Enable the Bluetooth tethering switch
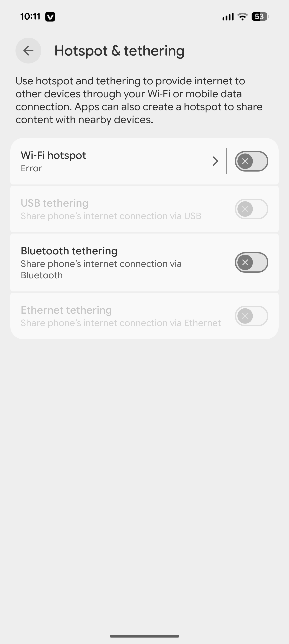 click(x=251, y=262)
